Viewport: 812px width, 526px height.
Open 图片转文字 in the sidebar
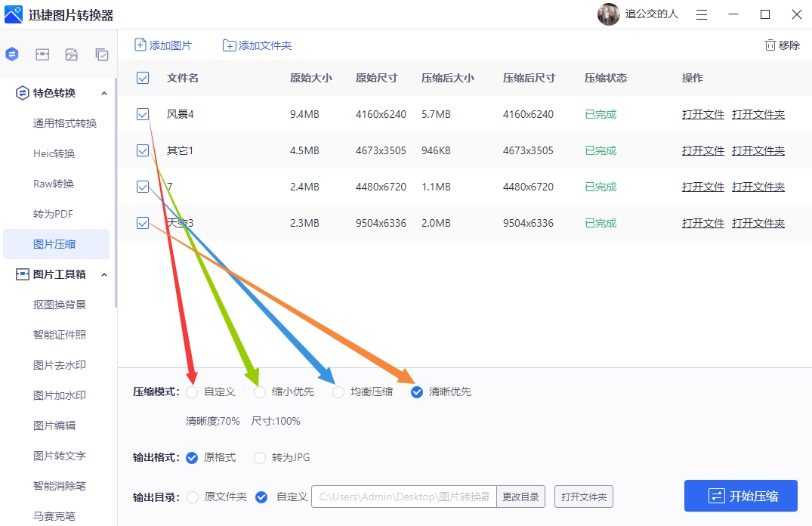pos(60,456)
